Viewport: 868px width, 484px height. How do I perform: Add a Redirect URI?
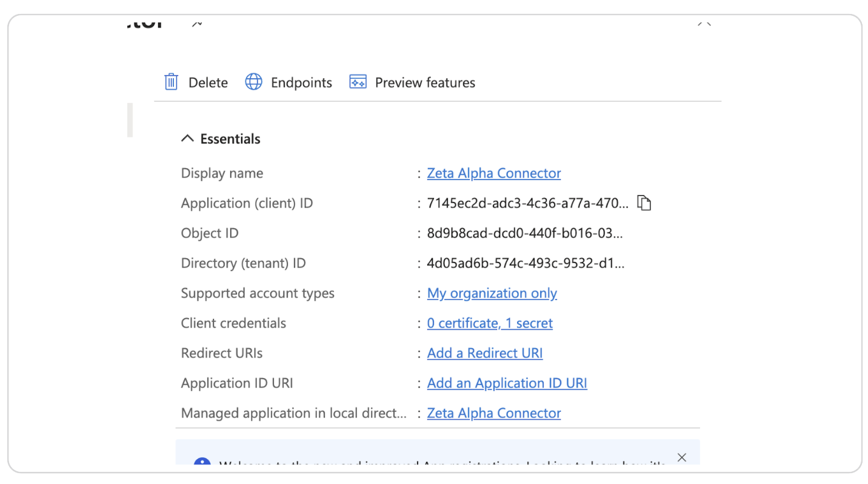pyautogui.click(x=484, y=352)
